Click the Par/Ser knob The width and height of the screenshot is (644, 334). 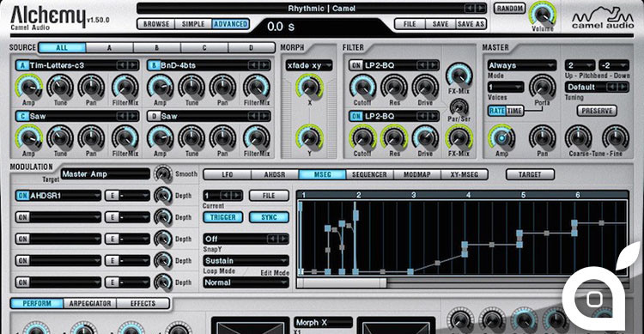(x=459, y=107)
